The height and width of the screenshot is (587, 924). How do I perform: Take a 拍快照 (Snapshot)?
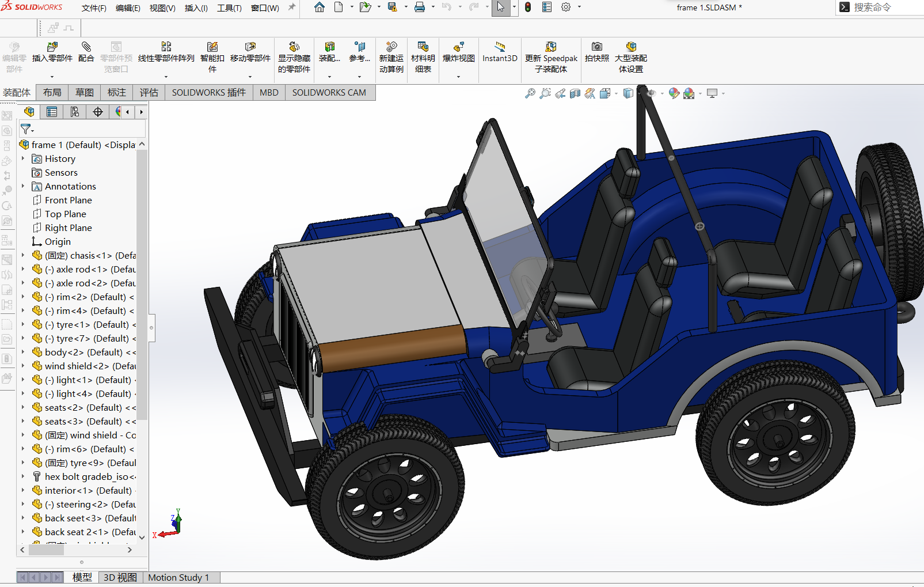[596, 52]
